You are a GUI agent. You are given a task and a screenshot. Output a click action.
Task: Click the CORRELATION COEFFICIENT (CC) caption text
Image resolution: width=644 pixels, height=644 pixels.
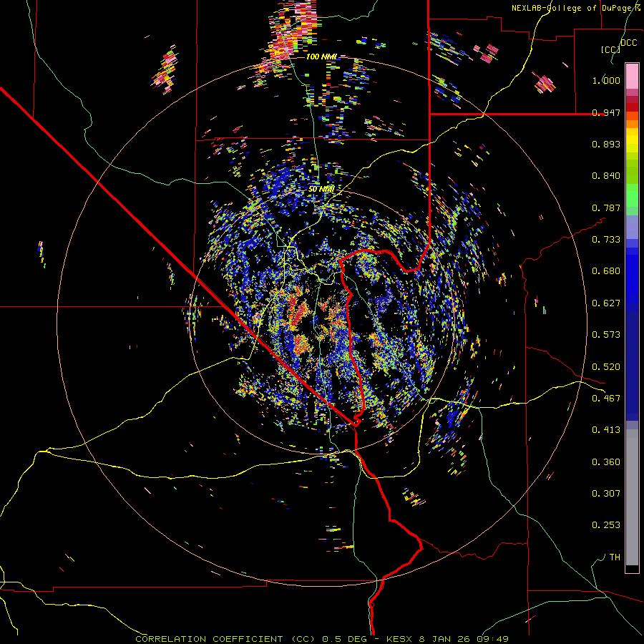click(224, 639)
